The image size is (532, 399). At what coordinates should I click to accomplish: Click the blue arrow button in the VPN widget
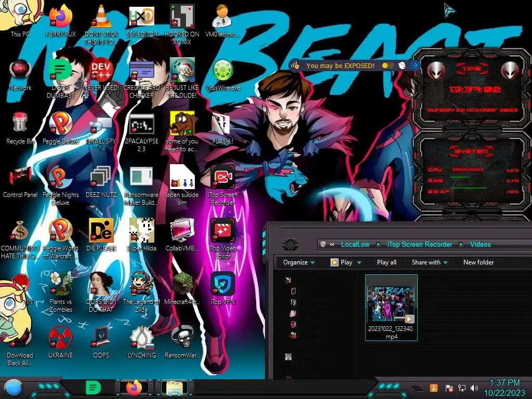click(414, 65)
